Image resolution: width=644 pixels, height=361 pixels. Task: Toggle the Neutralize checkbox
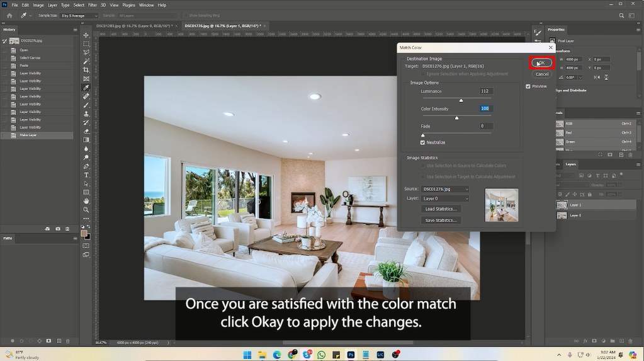[x=422, y=142]
